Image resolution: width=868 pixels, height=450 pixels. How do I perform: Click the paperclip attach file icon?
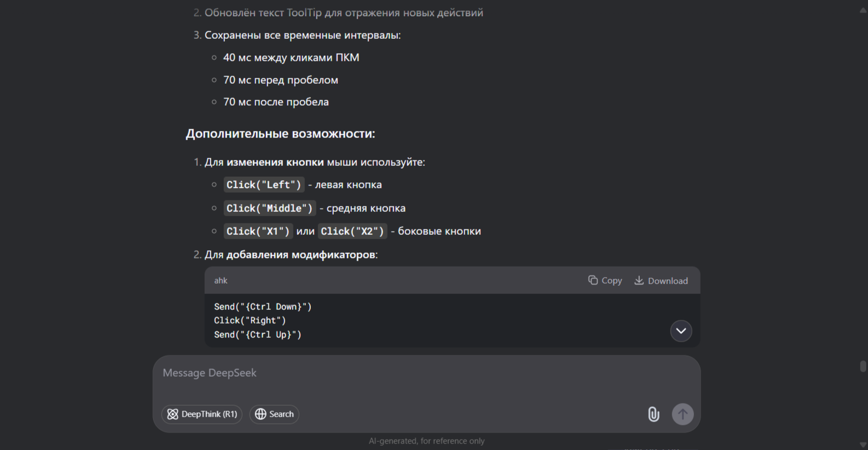click(653, 414)
